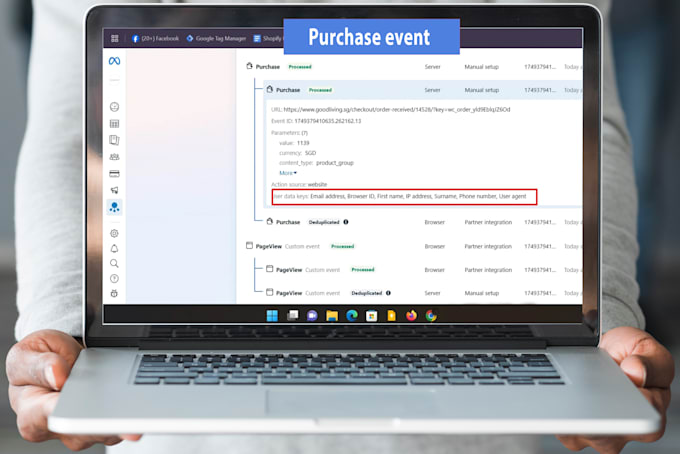The image size is (680, 454).
Task: Open the documents icon in sidebar
Action: pyautogui.click(x=114, y=140)
